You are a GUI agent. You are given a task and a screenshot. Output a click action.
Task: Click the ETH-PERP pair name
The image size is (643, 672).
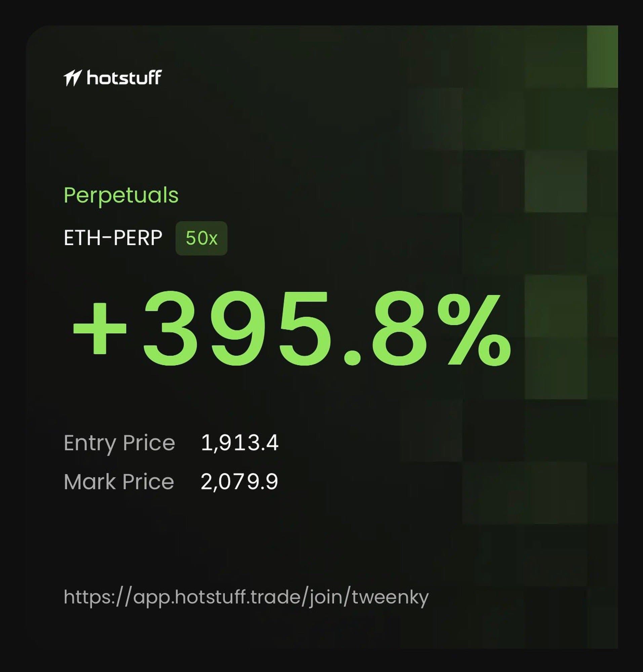coord(113,238)
